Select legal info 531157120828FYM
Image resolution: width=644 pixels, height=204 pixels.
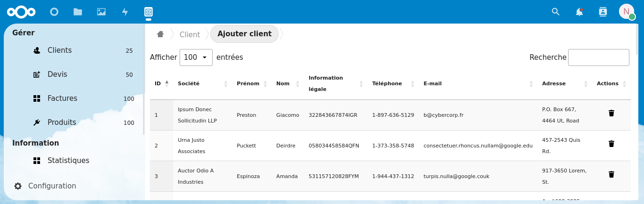coord(334,176)
